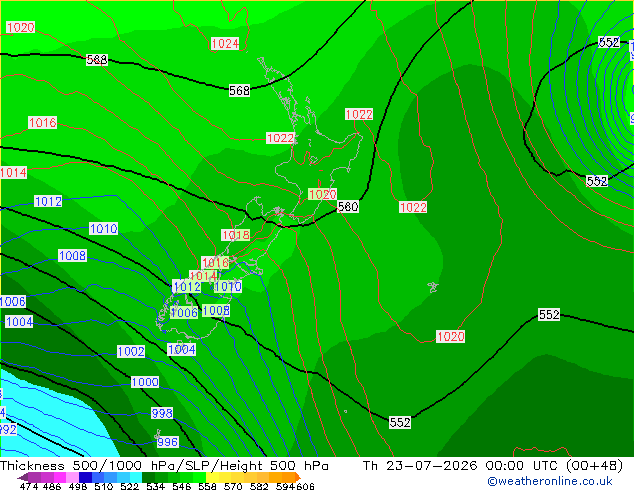Viewport: 634px width, 490px height.
Task: Click the legend value '570'
Action: (x=233, y=486)
